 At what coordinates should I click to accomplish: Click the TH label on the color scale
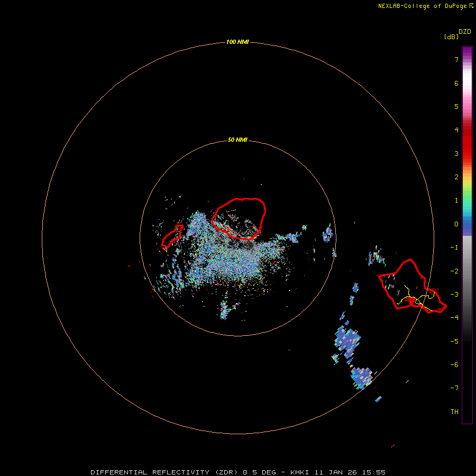tap(454, 411)
